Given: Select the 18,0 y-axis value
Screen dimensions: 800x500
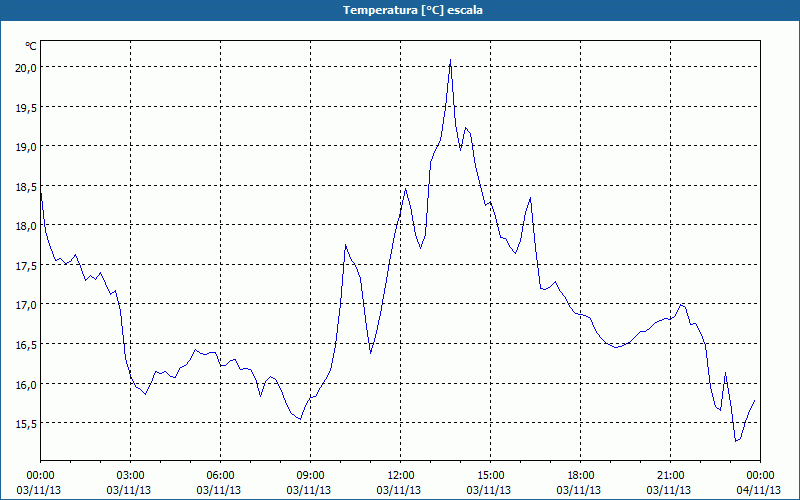Looking at the screenshot, I should [24, 226].
